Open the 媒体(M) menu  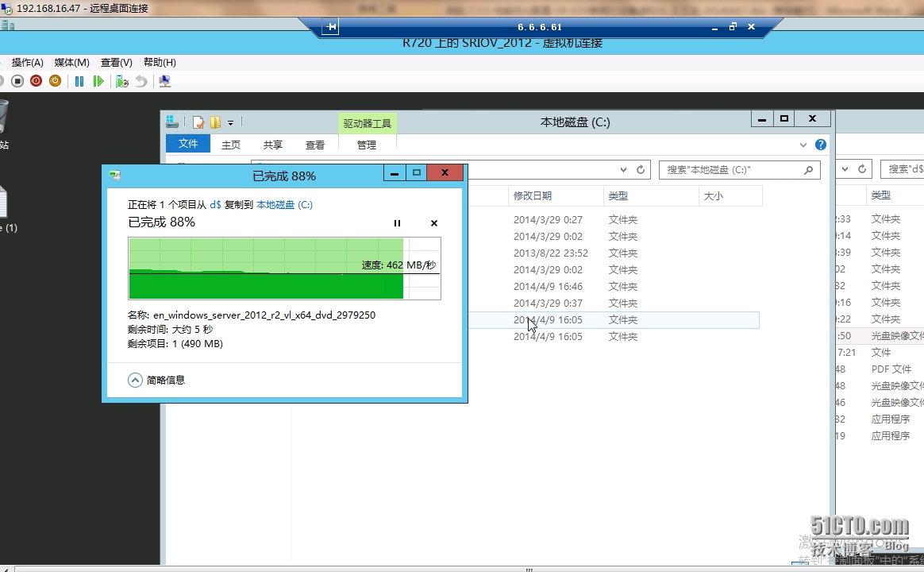click(x=72, y=63)
